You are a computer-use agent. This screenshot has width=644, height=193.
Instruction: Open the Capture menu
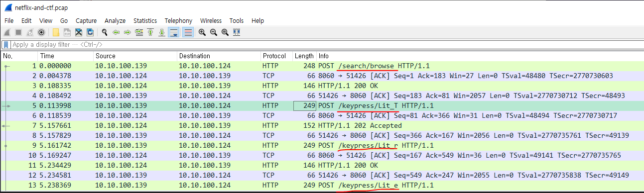pos(86,21)
